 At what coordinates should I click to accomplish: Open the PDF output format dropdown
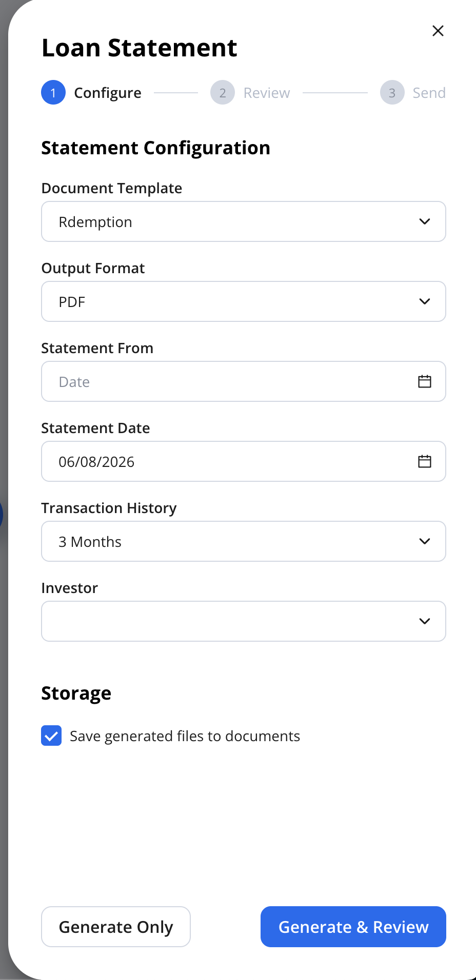click(x=244, y=301)
